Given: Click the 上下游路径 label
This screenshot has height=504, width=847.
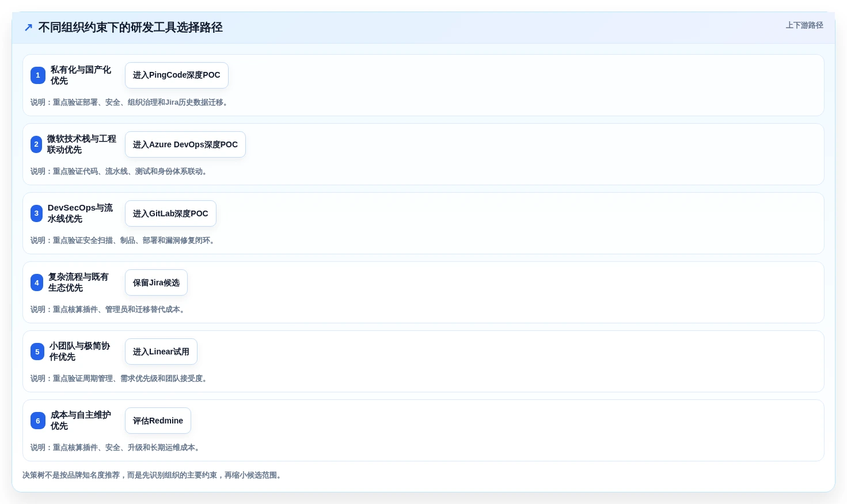Looking at the screenshot, I should (804, 25).
